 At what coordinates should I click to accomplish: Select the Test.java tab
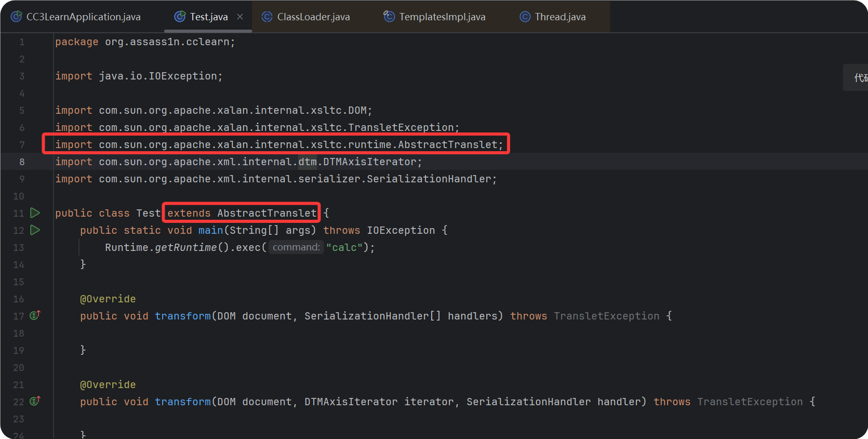click(208, 17)
